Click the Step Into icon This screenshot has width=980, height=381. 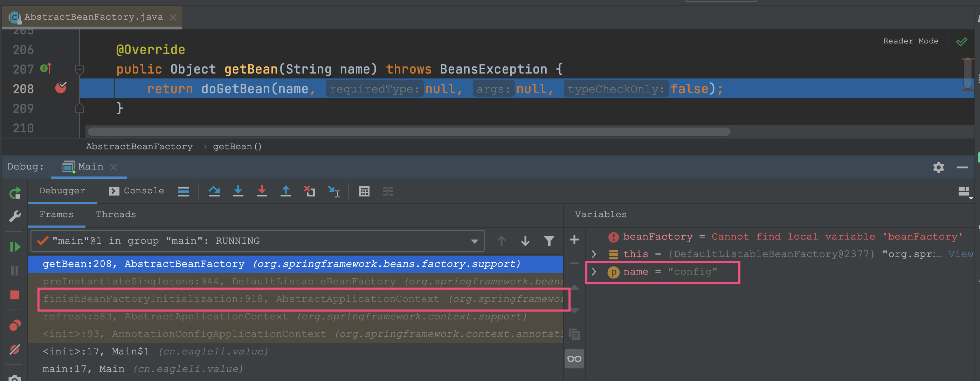pos(238,191)
